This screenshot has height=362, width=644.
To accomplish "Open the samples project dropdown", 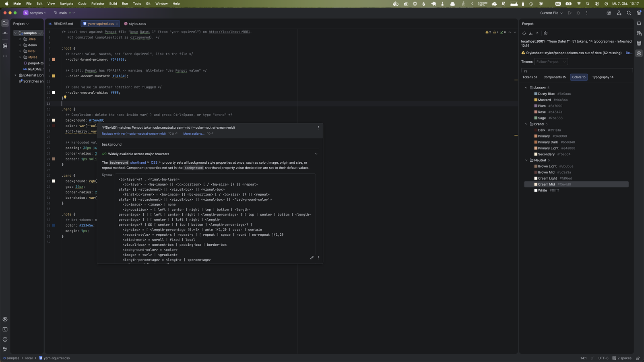I will click(x=35, y=13).
